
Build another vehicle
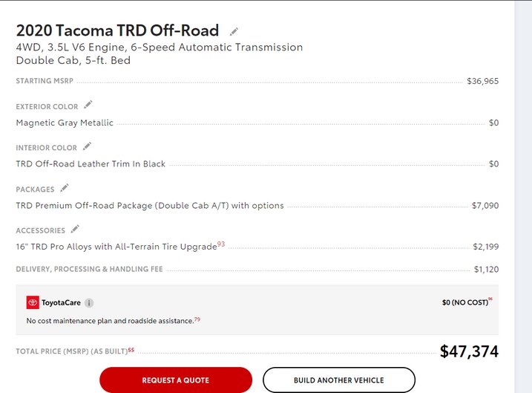[339, 380]
